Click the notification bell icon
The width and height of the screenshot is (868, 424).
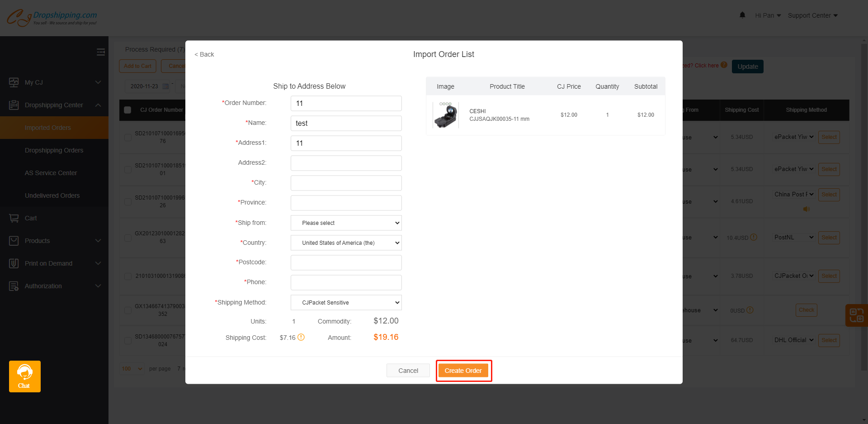pos(742,15)
